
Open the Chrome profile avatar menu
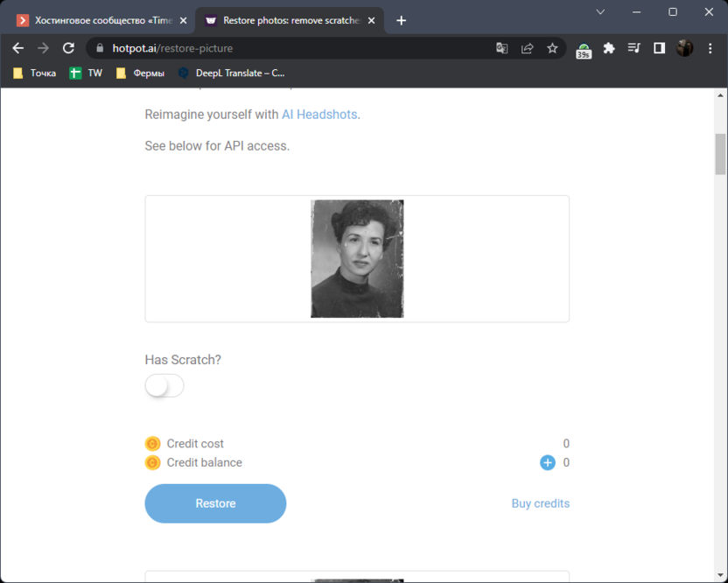click(x=685, y=48)
